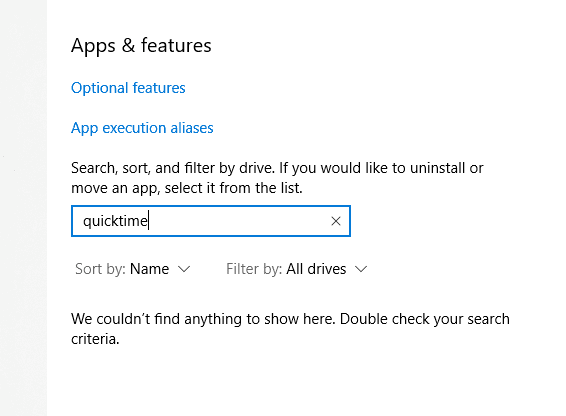This screenshot has width=566, height=416.
Task: Open the Sort by Name dropdown
Action: tap(132, 269)
